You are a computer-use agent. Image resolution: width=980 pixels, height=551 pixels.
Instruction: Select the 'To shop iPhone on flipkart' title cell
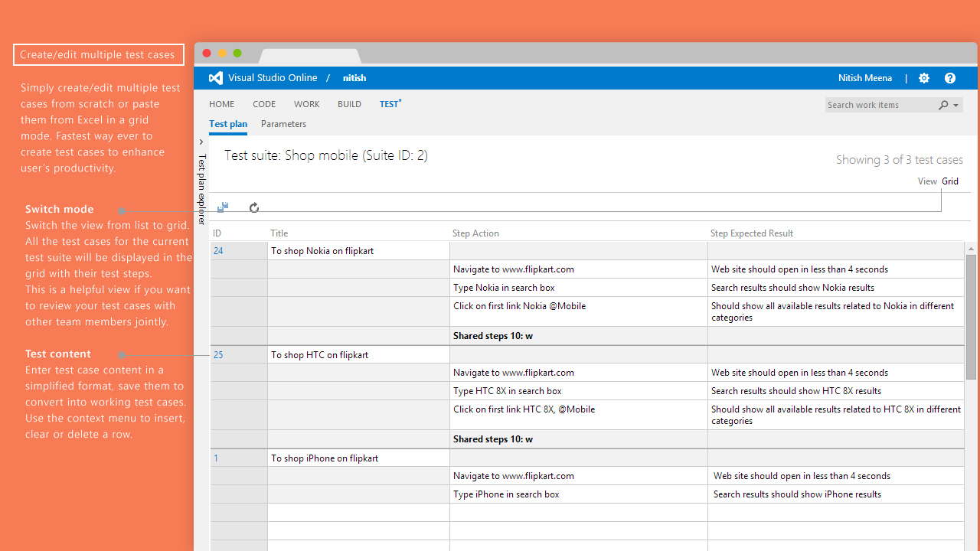(358, 458)
